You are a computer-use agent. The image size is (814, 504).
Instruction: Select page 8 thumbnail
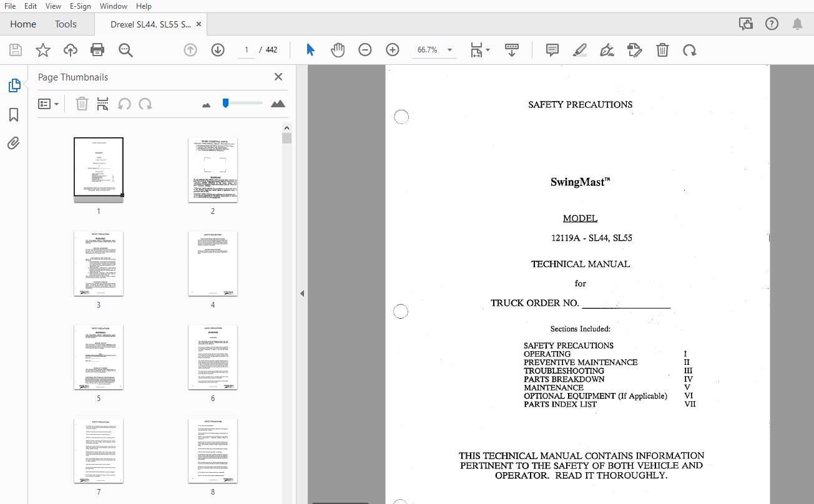213,450
